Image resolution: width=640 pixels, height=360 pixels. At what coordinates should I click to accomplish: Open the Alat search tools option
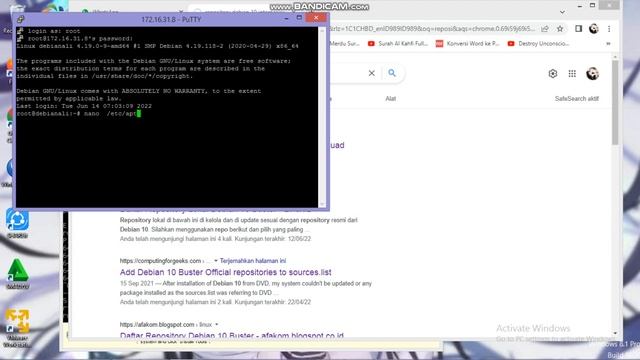pos(391,98)
